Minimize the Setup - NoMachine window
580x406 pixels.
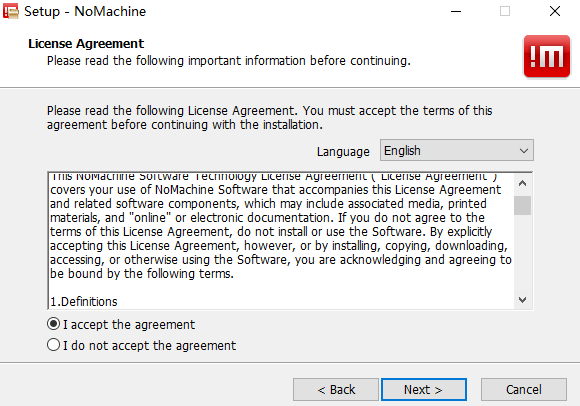point(456,11)
